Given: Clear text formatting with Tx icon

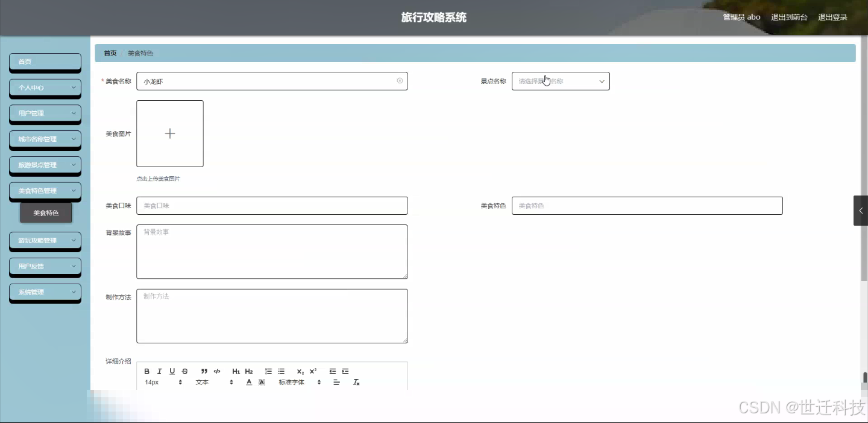Looking at the screenshot, I should point(356,382).
